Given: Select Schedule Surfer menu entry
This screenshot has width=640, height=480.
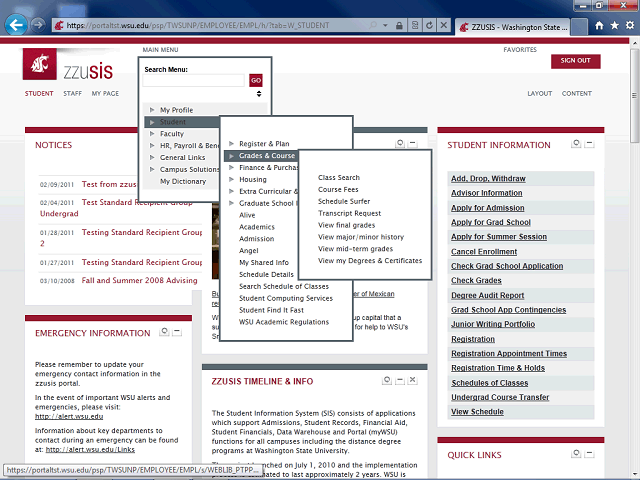Looking at the screenshot, I should click(344, 201).
